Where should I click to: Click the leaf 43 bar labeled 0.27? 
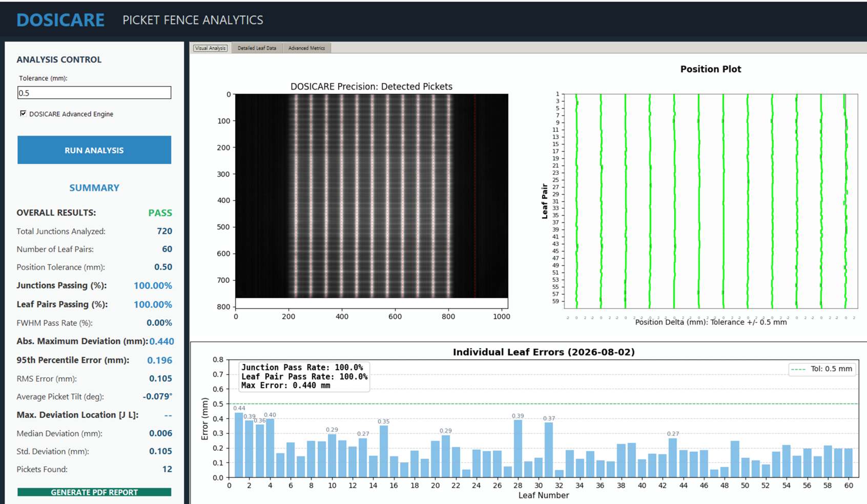coord(673,458)
